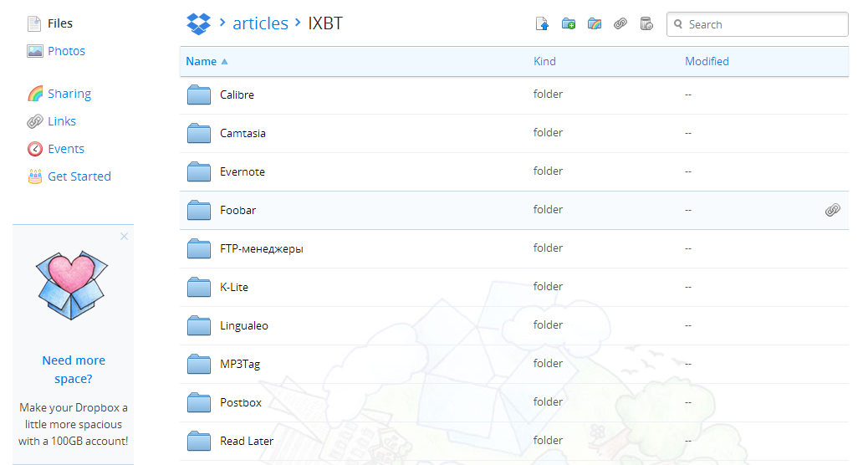Click the Share a folder rainbow icon
868x465 pixels.
pyautogui.click(x=595, y=23)
